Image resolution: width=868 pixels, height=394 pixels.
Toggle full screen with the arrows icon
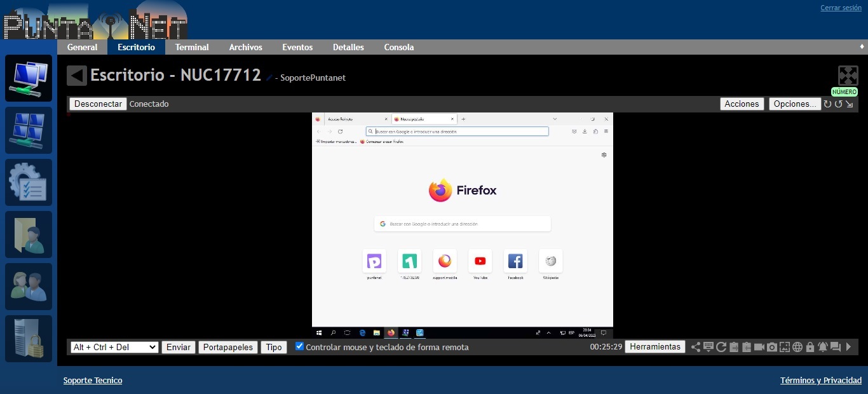tap(848, 76)
